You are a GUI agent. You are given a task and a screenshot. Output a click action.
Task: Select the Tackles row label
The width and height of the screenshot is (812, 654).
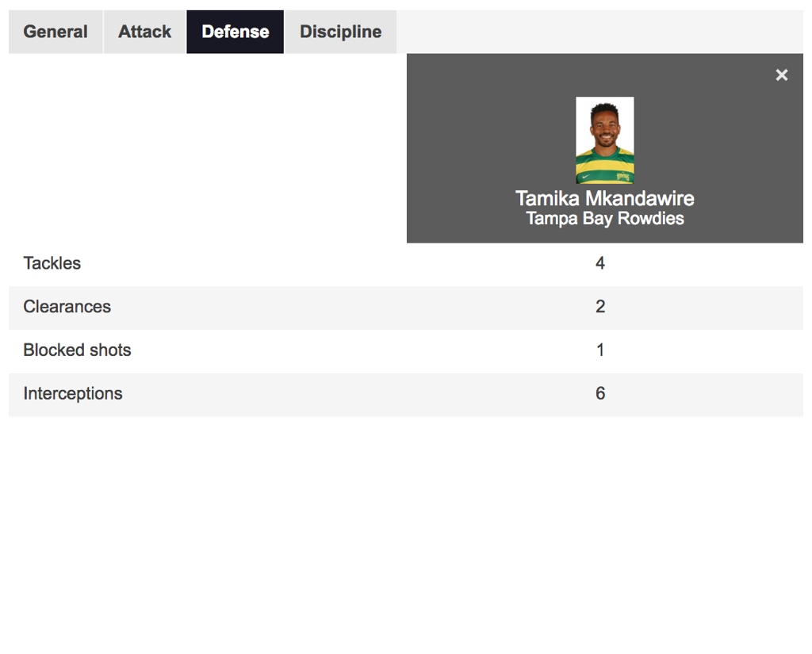click(52, 263)
